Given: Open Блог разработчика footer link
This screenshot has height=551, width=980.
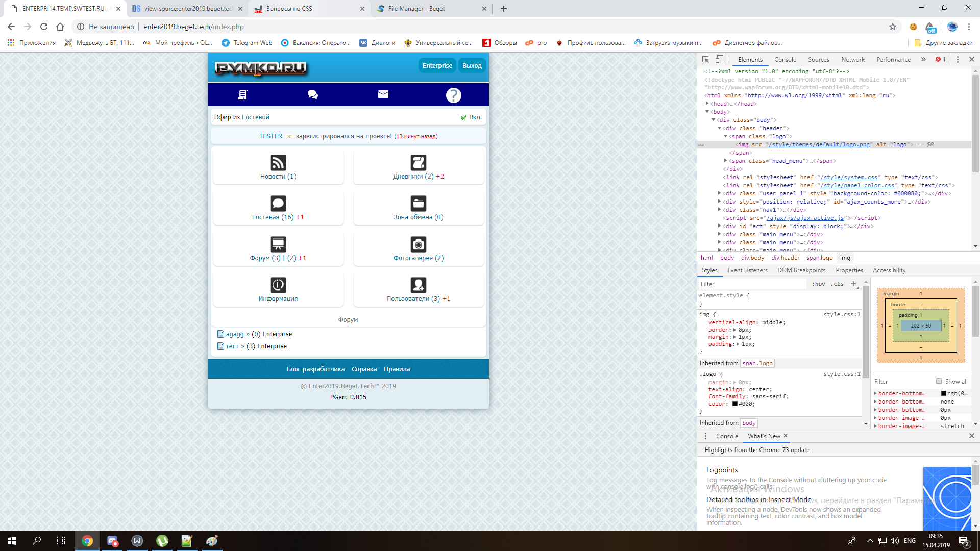Looking at the screenshot, I should 315,369.
